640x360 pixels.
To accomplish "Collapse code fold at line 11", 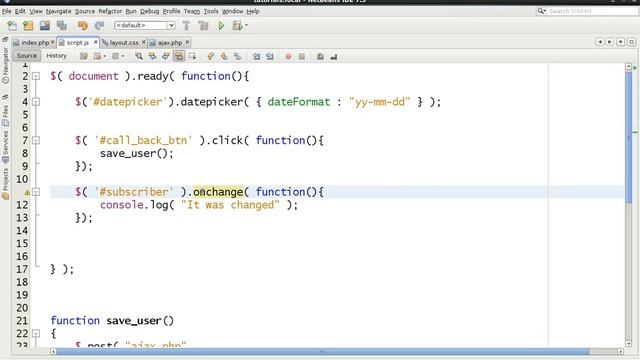I will (x=36, y=192).
